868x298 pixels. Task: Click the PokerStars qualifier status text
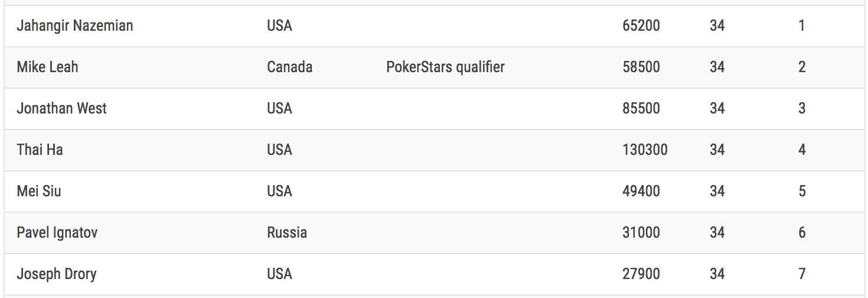(445, 67)
